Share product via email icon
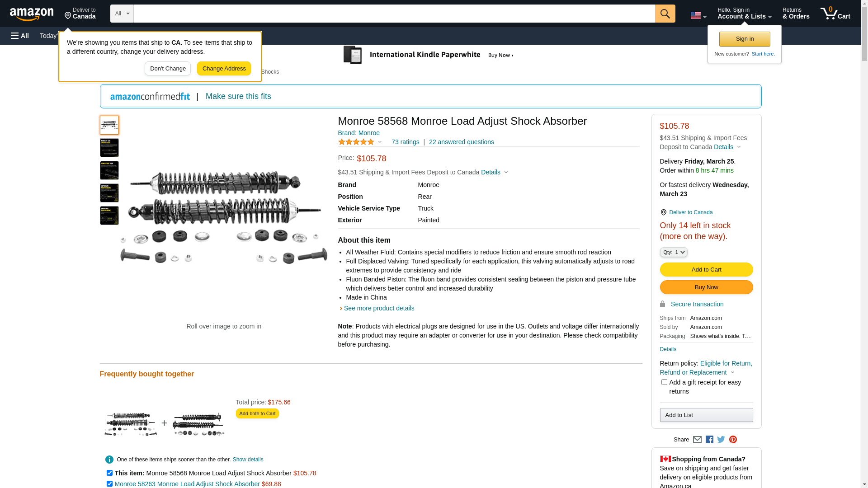Screen dimensions: 868x488 click(x=697, y=439)
